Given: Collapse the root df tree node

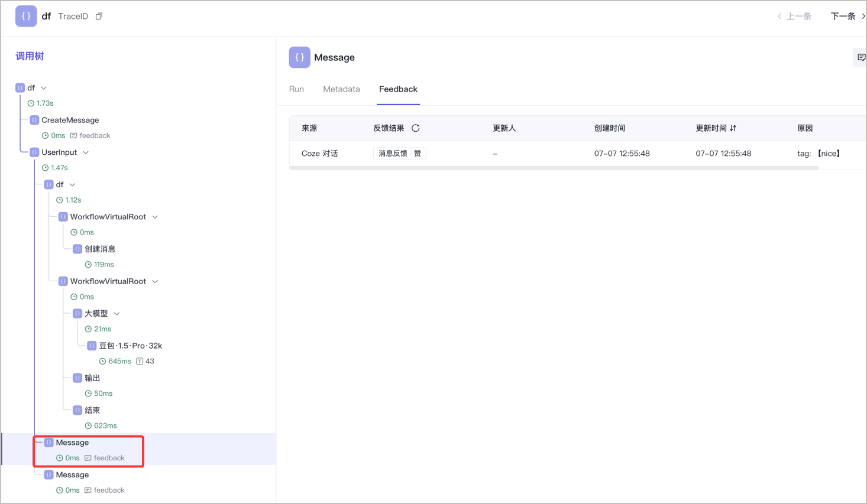Looking at the screenshot, I should (44, 88).
